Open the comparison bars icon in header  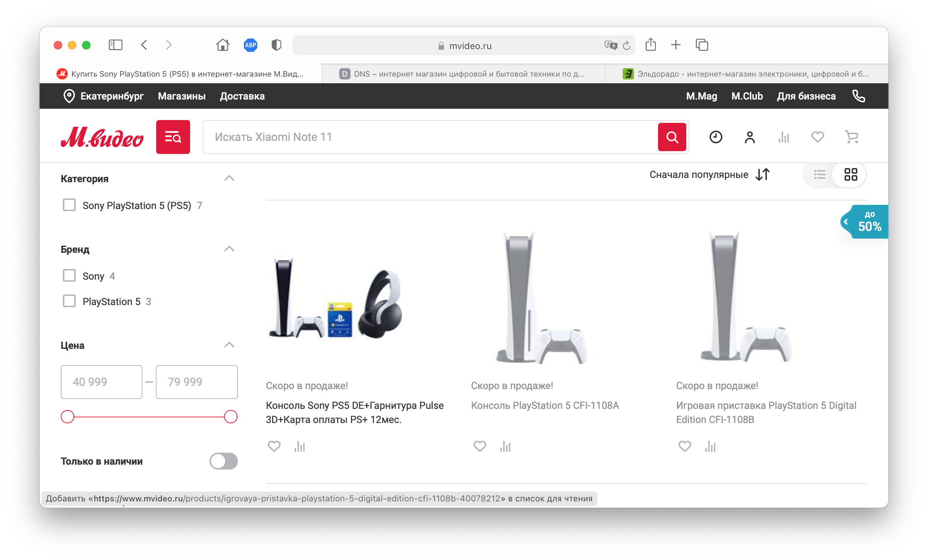click(x=784, y=137)
